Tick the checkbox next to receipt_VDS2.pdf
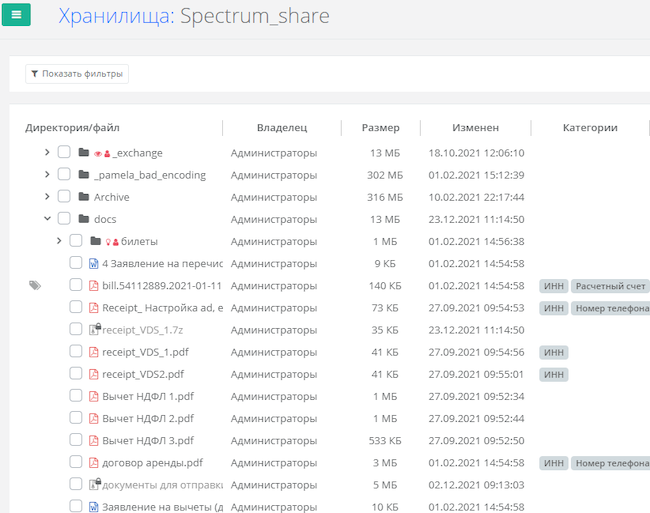 76,374
